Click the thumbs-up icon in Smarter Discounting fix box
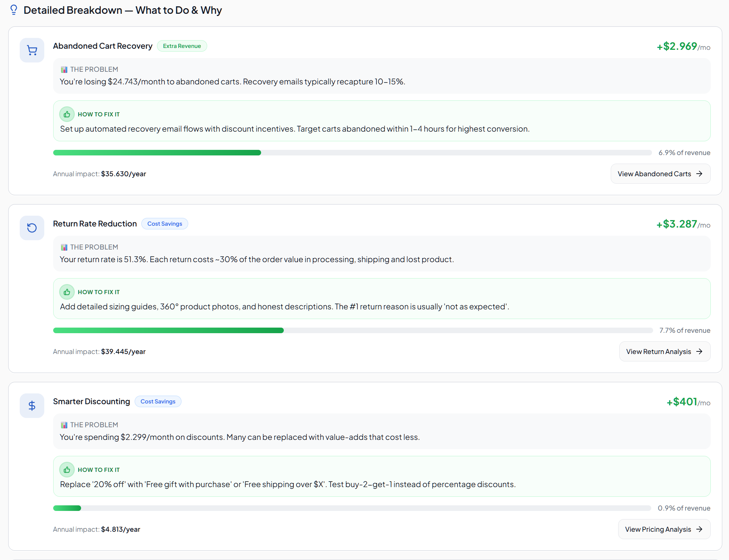This screenshot has width=729, height=560. [67, 470]
